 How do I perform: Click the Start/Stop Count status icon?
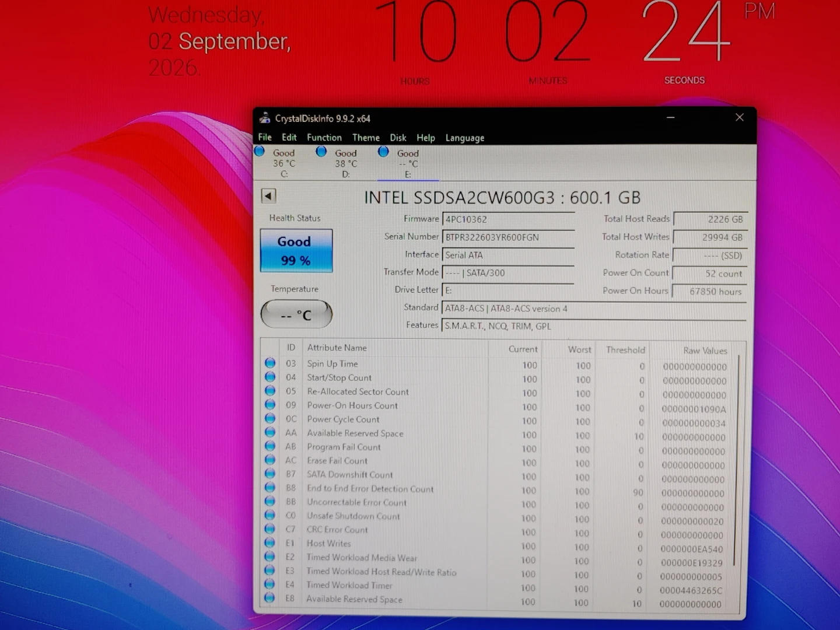click(x=270, y=377)
